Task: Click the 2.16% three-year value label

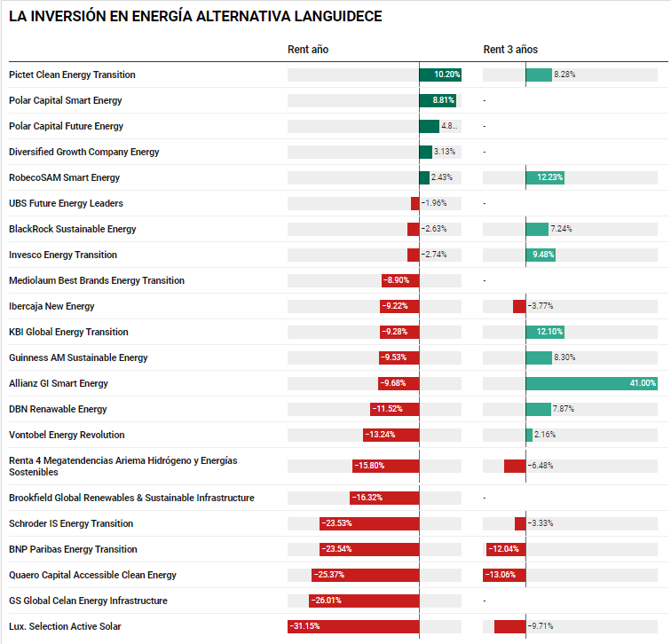Action: coord(545,435)
